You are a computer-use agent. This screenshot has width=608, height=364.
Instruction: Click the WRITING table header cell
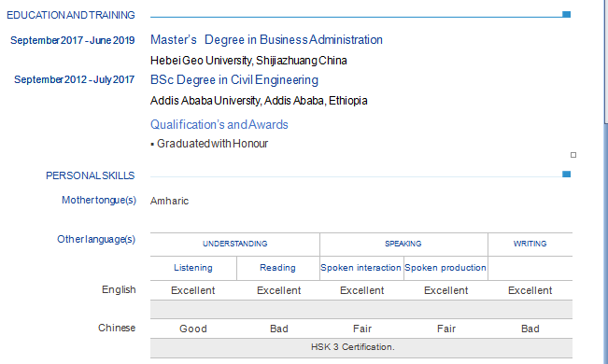tap(530, 244)
